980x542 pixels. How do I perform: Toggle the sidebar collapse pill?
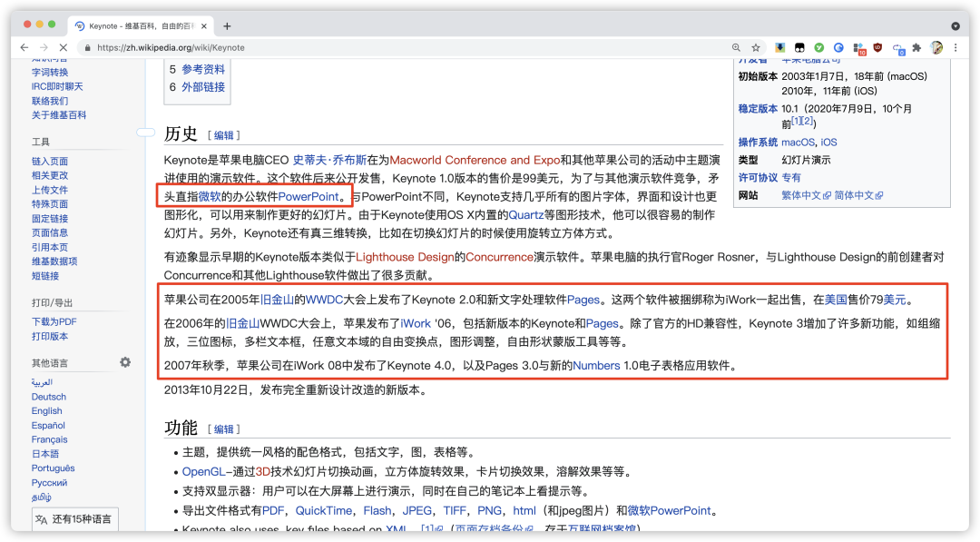click(x=145, y=133)
